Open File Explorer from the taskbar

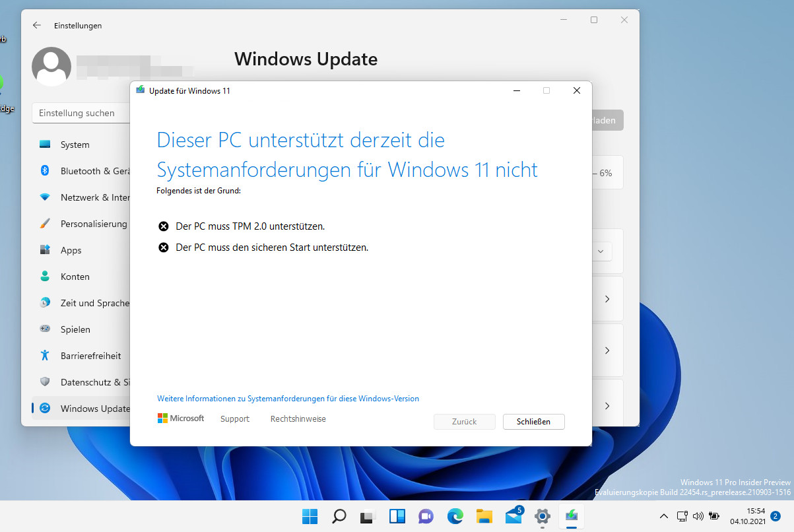click(x=484, y=516)
